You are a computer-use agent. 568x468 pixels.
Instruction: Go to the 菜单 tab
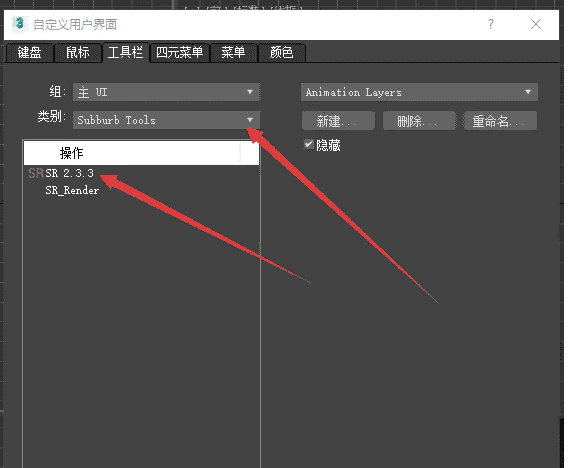pyautogui.click(x=233, y=53)
